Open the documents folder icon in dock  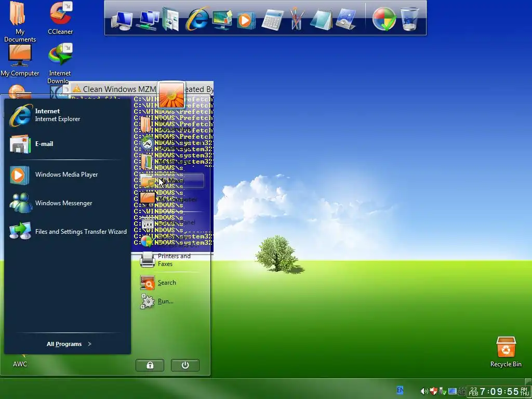(x=170, y=20)
